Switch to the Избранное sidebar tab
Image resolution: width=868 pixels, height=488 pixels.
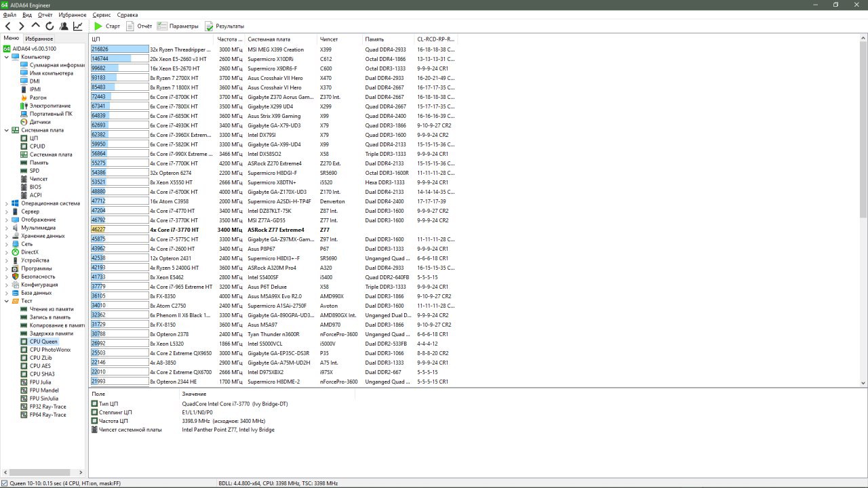39,39
